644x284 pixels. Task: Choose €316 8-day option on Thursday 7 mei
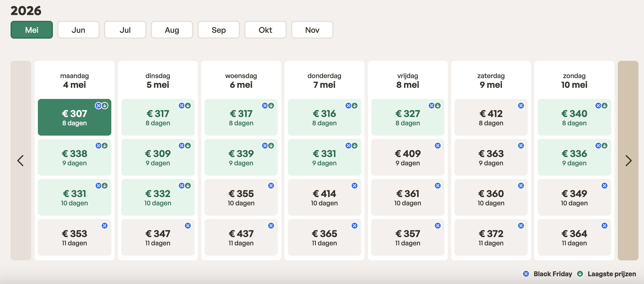[x=324, y=117]
